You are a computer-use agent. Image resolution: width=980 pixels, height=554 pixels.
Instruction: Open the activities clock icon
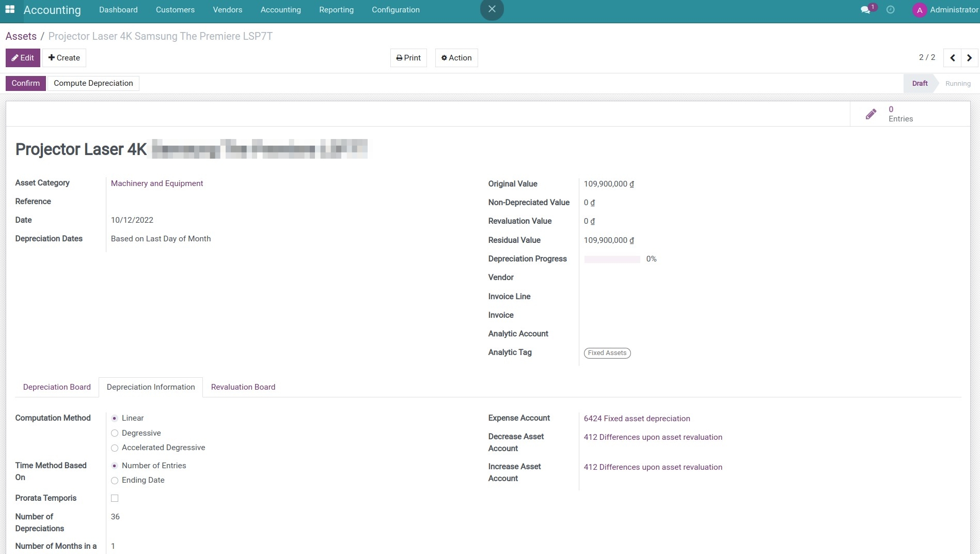click(890, 9)
